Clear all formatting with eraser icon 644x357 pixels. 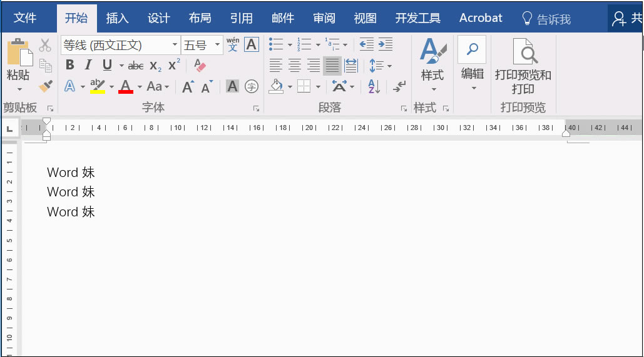(200, 65)
